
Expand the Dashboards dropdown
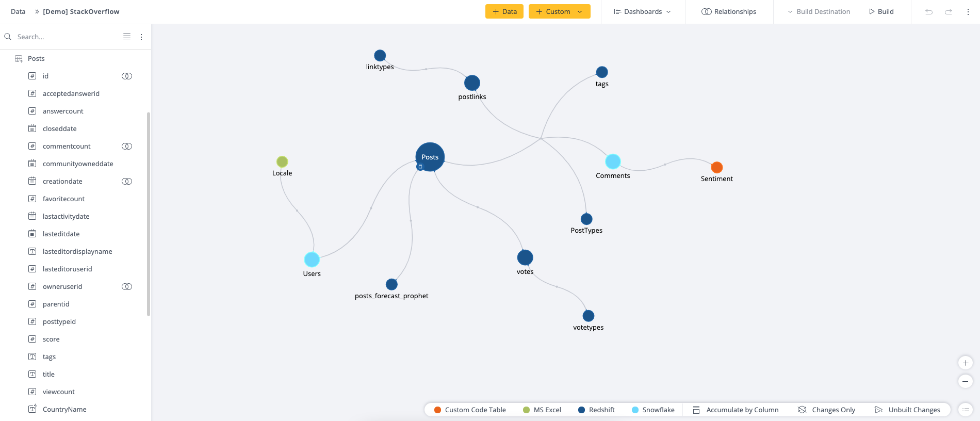(643, 11)
